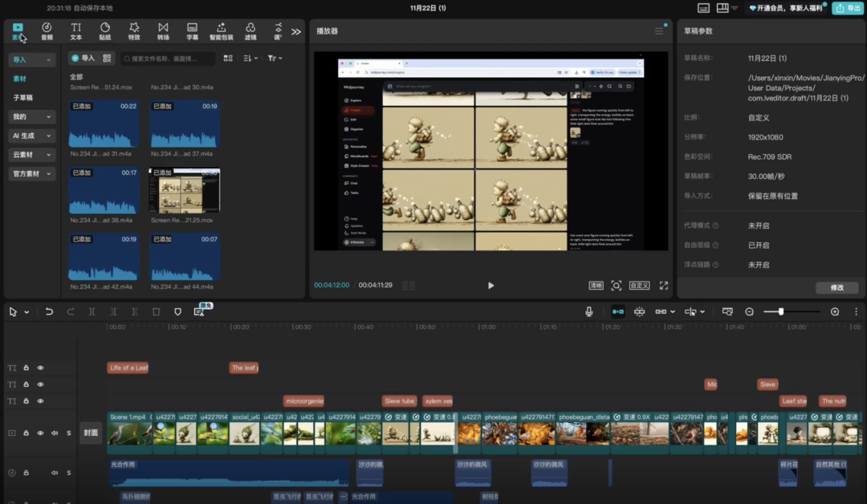This screenshot has height=504, width=867.
Task: Open the 音频 (Audio) tab
Action: pyautogui.click(x=47, y=31)
